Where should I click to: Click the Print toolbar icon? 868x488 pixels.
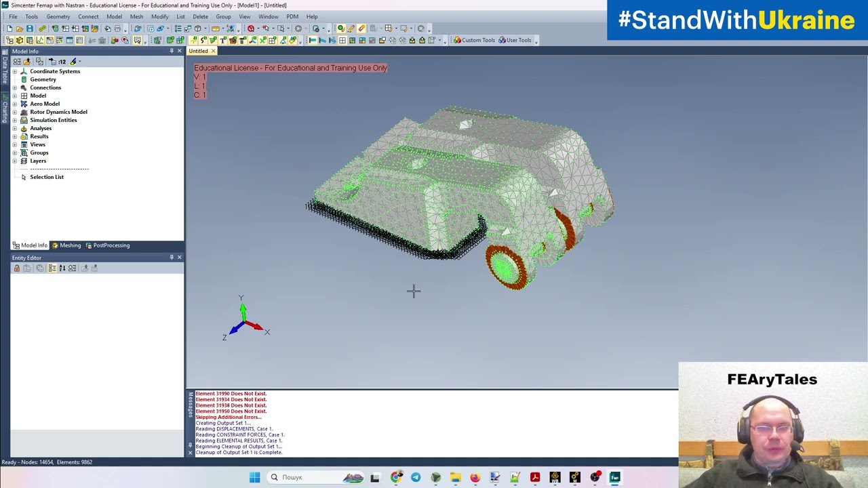click(x=117, y=28)
